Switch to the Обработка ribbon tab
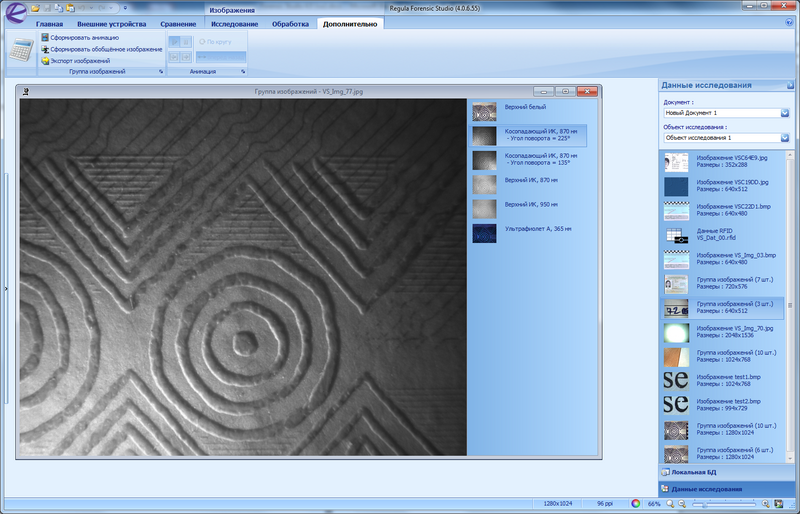The image size is (800, 514). [x=291, y=23]
